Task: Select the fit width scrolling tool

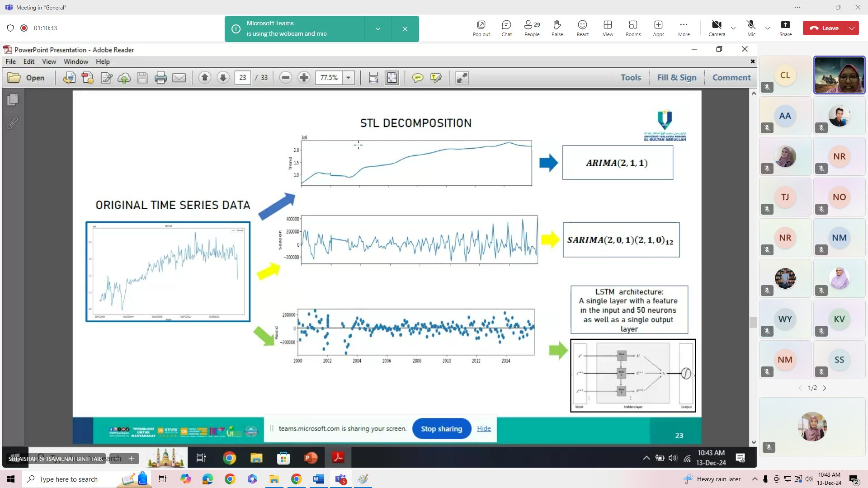Action: (x=373, y=78)
